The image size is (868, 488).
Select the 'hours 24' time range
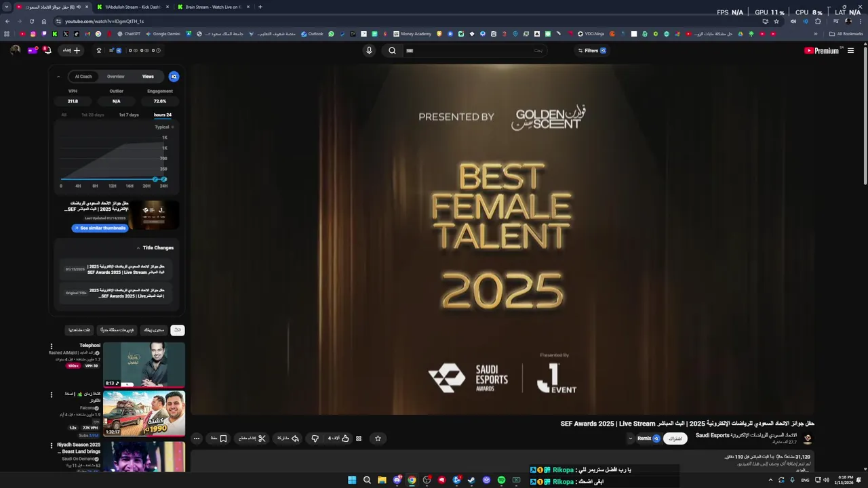pyautogui.click(x=163, y=115)
